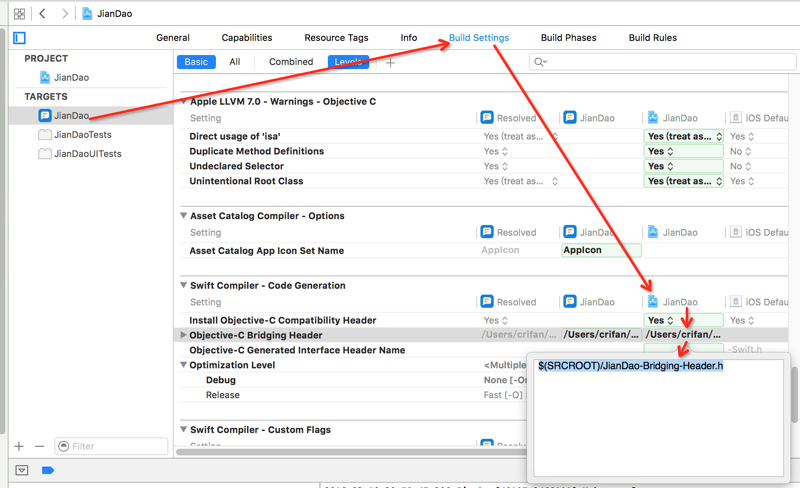The width and height of the screenshot is (800, 488).
Task: Go back with the left chevron
Action: point(43,14)
